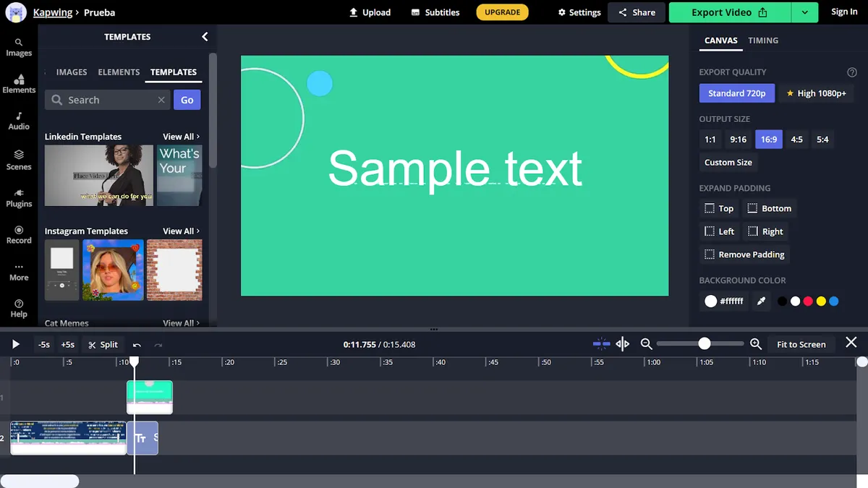View All Cat Memes templates
Image resolution: width=868 pixels, height=488 pixels.
pos(181,323)
